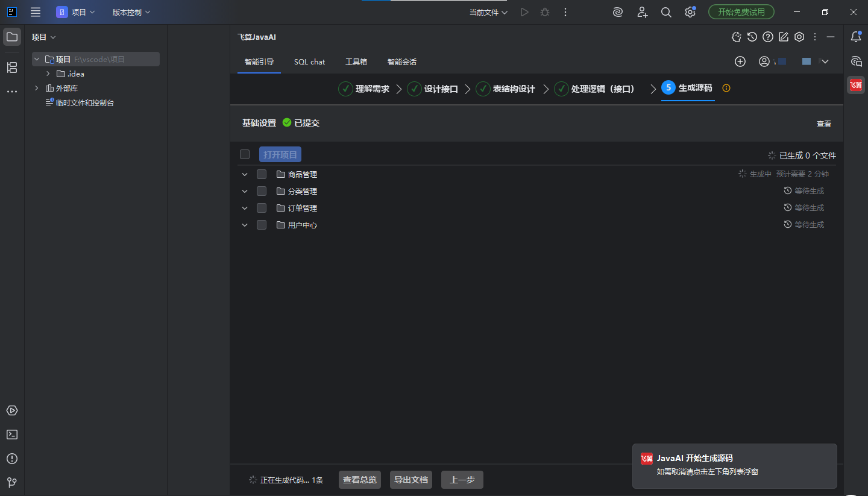The height and width of the screenshot is (496, 868).
Task: Open the 版本控制 dropdown
Action: (x=131, y=12)
